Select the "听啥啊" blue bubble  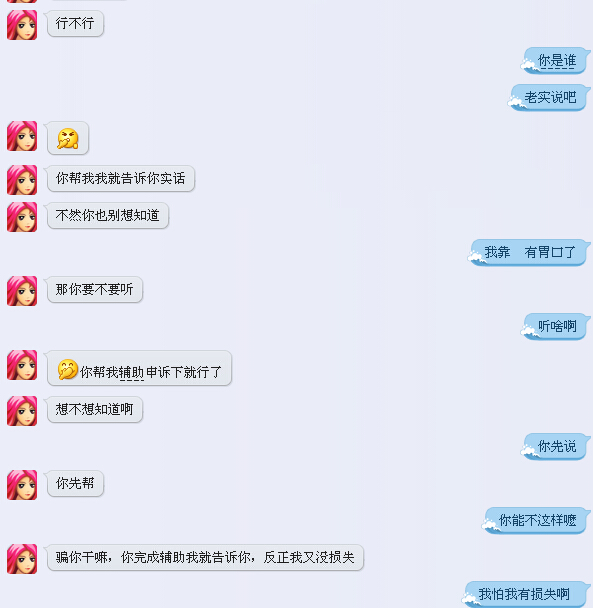click(555, 326)
